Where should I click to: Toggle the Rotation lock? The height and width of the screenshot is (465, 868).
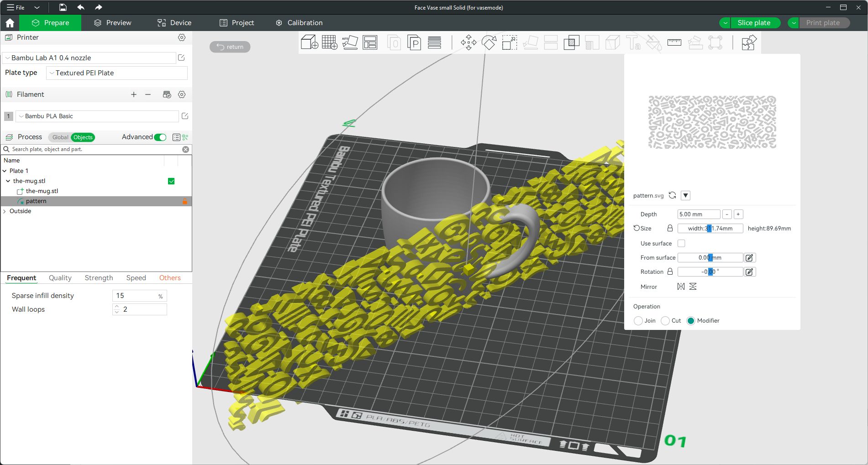670,272
